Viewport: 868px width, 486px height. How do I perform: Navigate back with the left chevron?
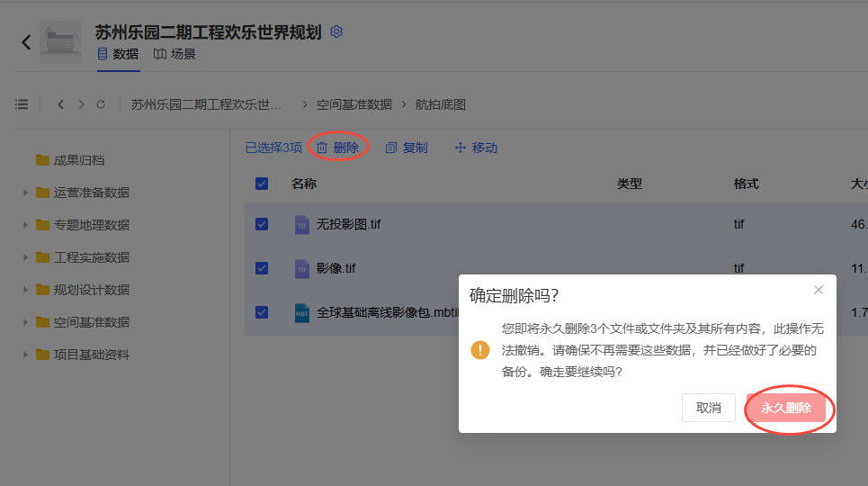tap(60, 104)
